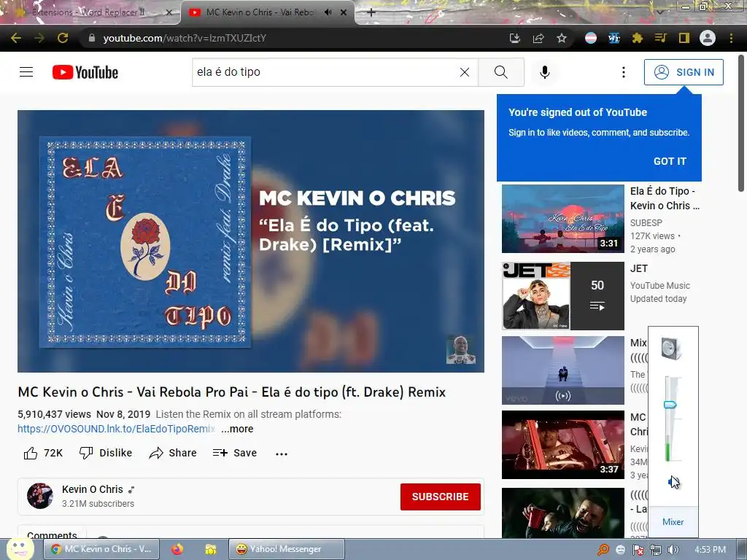
Task: Open the Start button on taskbar
Action: pos(20,550)
